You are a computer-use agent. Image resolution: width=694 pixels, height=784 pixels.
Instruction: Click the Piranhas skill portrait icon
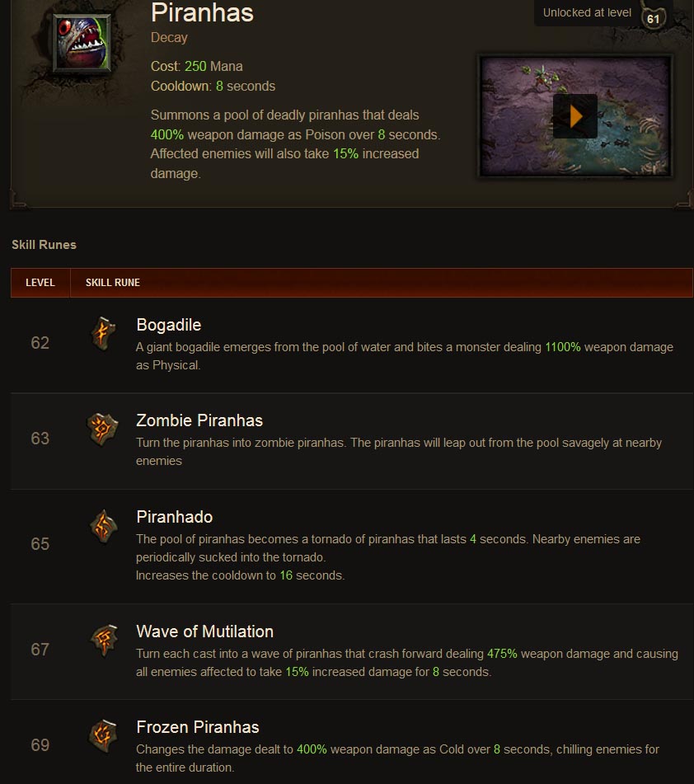click(x=82, y=43)
